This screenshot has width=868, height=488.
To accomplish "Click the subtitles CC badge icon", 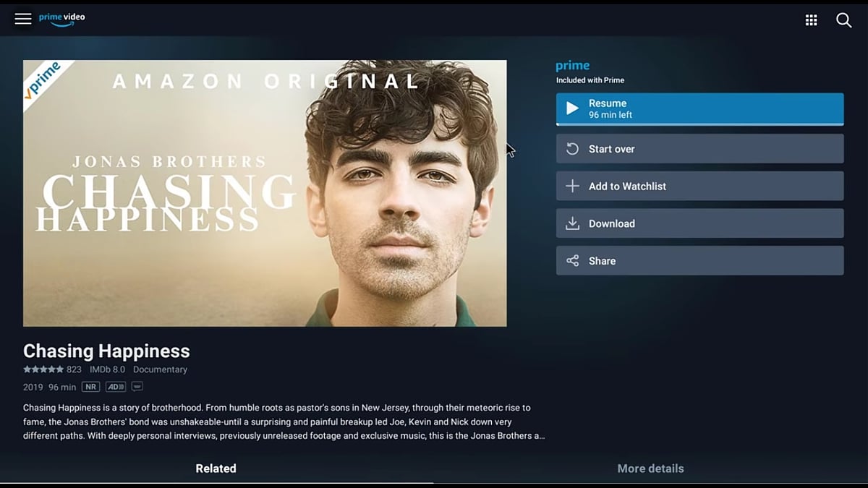I will click(x=137, y=387).
